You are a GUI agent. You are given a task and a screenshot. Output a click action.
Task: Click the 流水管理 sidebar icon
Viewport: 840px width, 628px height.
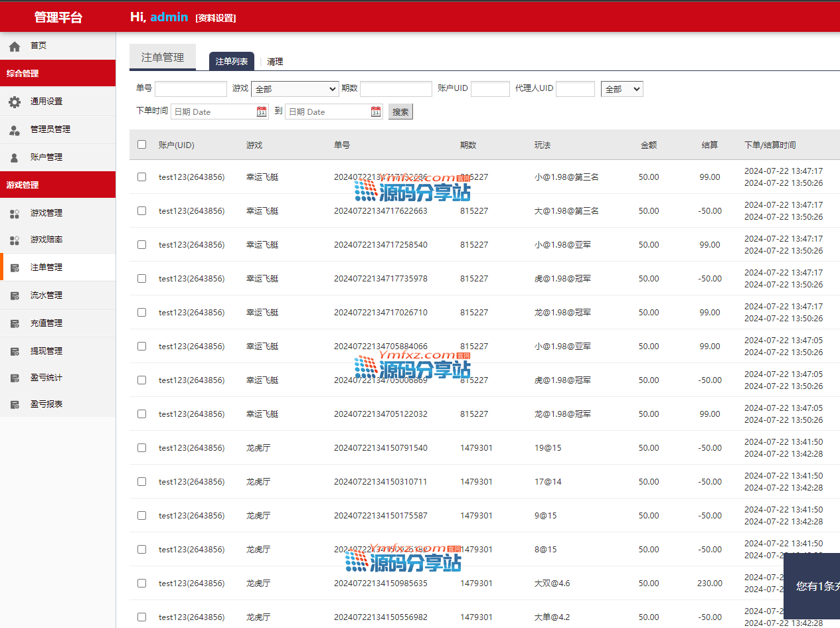(15, 295)
